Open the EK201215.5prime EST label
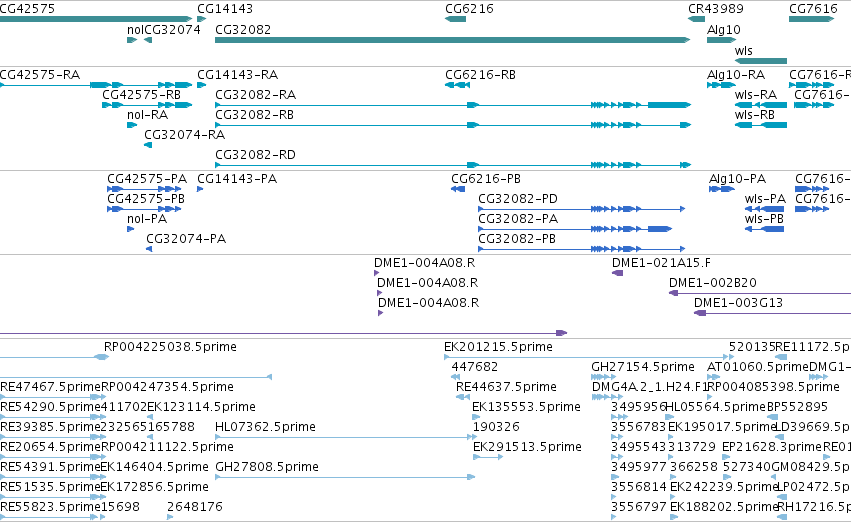Viewport: 851px width, 522px height. [x=498, y=347]
